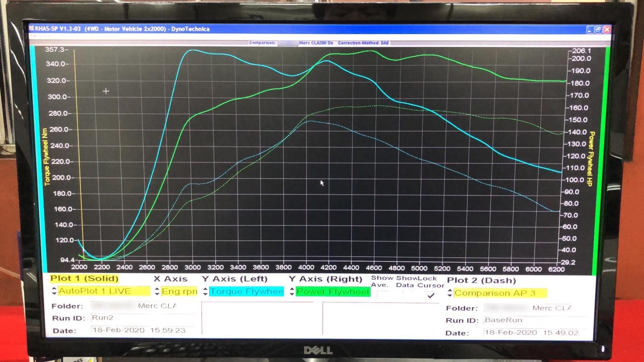Click the 4200 rpm tick label
This screenshot has width=644, height=362.
point(328,267)
